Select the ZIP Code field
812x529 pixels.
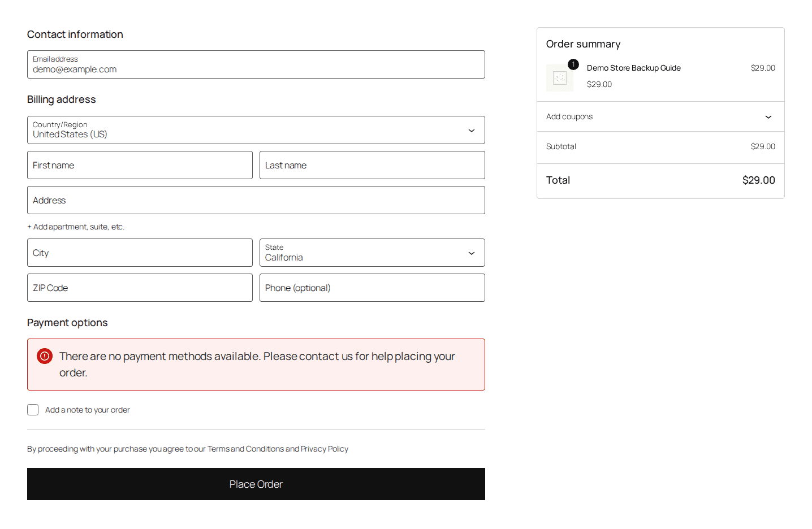click(140, 288)
